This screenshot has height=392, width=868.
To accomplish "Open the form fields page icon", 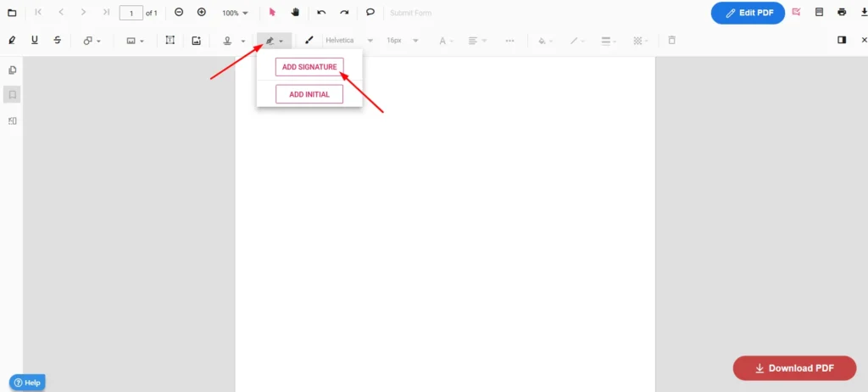I will point(819,12).
